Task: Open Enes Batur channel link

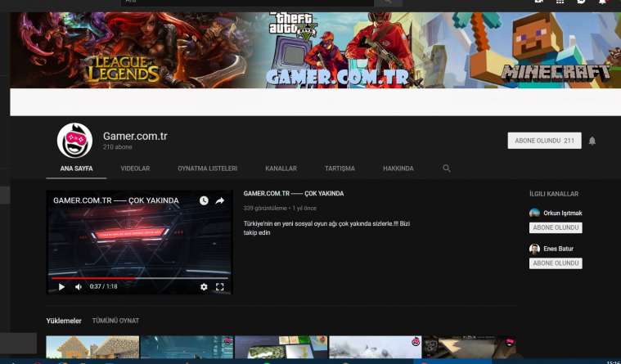Action: click(559, 249)
